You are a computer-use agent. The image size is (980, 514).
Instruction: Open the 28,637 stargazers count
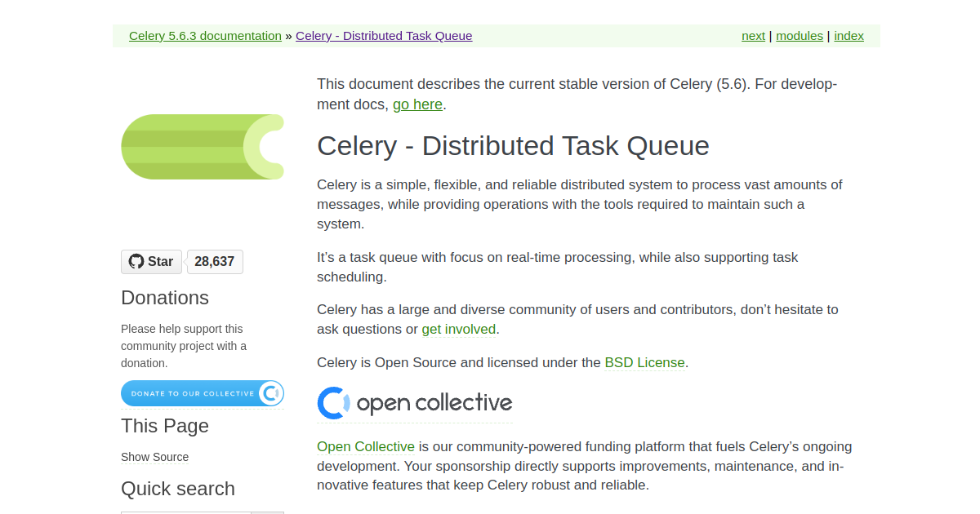coord(215,262)
